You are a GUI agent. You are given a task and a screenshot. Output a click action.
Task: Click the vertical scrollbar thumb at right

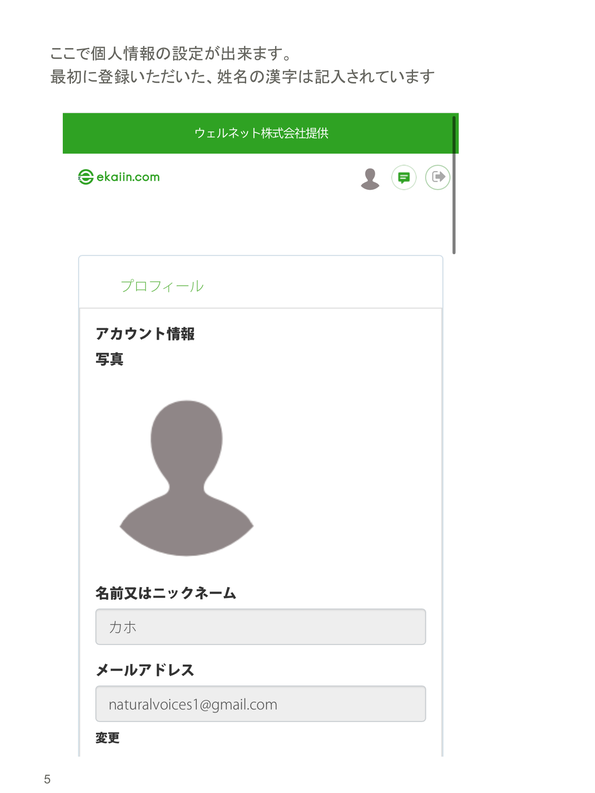point(454,185)
